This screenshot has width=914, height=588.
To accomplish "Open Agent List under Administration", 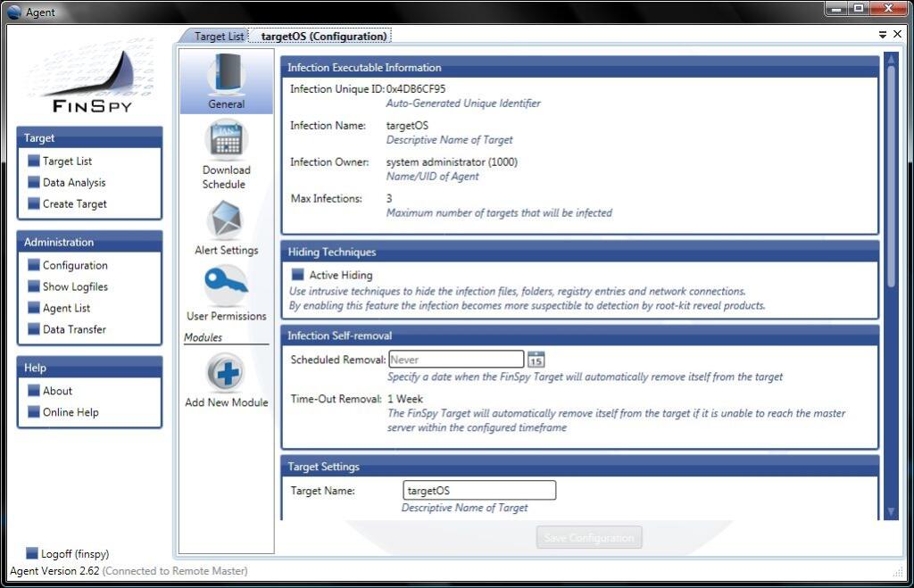I will 59,308.
